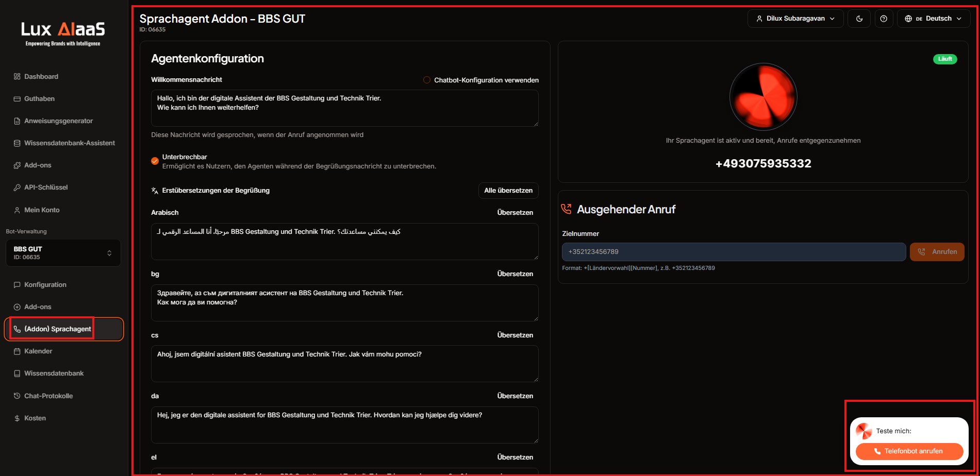980x476 pixels.
Task: Expand the BBS GUT bot selector
Action: click(x=63, y=253)
